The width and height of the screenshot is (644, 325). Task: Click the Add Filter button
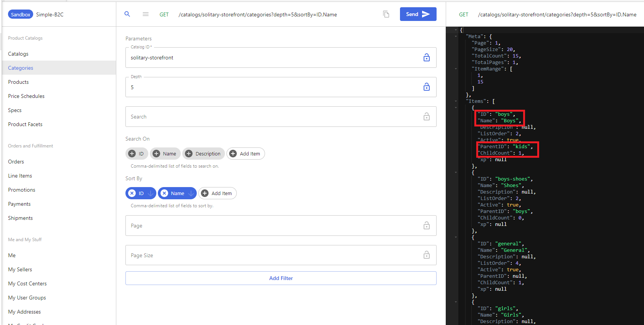tap(281, 278)
